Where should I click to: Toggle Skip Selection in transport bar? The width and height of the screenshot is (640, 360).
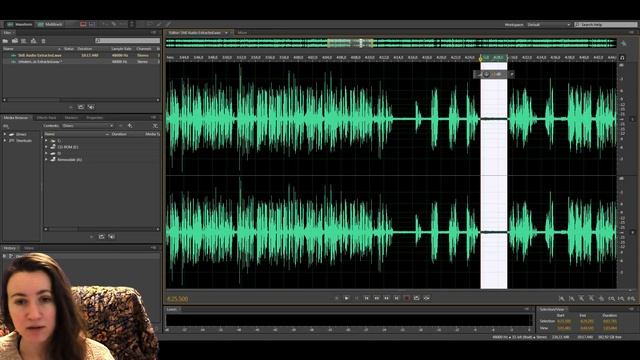(427, 298)
